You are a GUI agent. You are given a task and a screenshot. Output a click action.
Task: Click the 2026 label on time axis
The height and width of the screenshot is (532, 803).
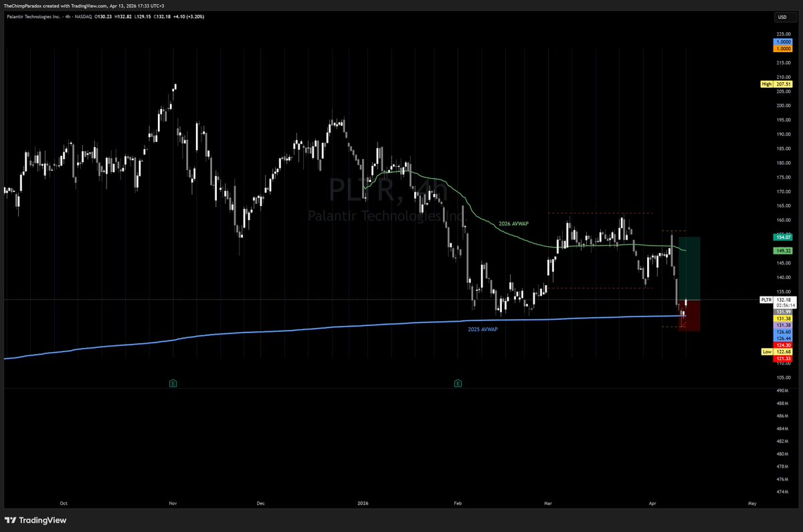[x=363, y=503]
